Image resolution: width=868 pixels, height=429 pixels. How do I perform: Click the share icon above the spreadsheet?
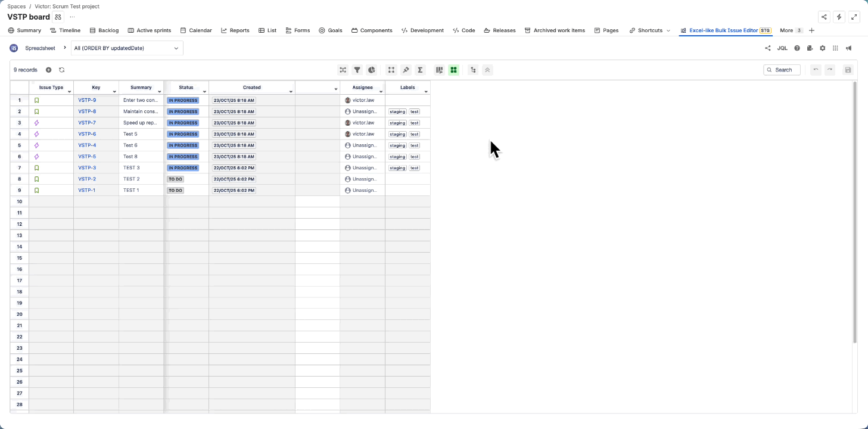767,48
